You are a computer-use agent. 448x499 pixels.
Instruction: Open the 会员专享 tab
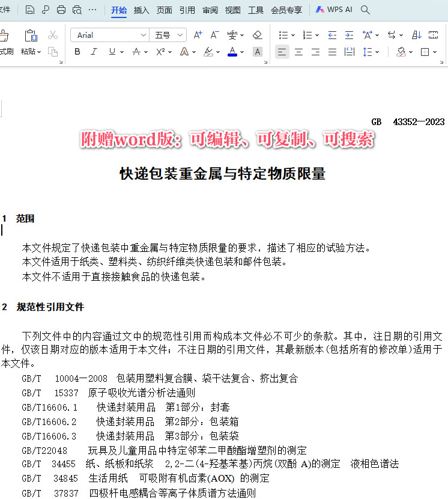click(x=286, y=10)
